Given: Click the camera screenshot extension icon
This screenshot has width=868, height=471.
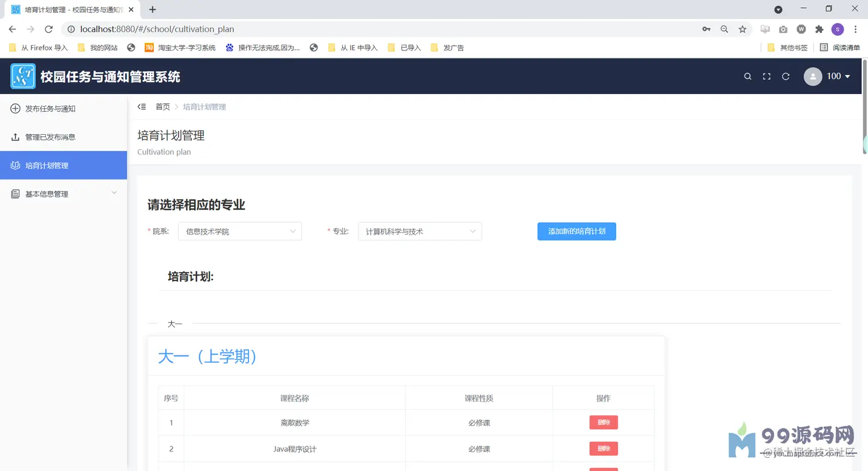Looking at the screenshot, I should [783, 29].
